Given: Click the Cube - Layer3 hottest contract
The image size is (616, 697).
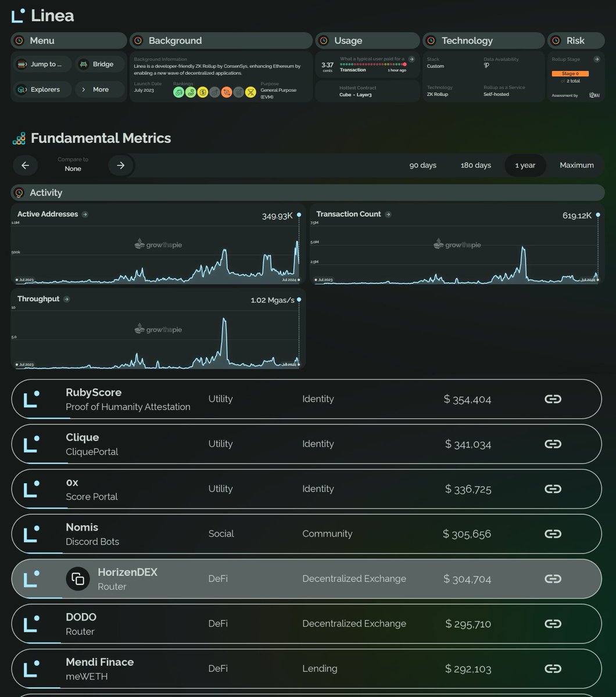Looking at the screenshot, I should coord(356,94).
